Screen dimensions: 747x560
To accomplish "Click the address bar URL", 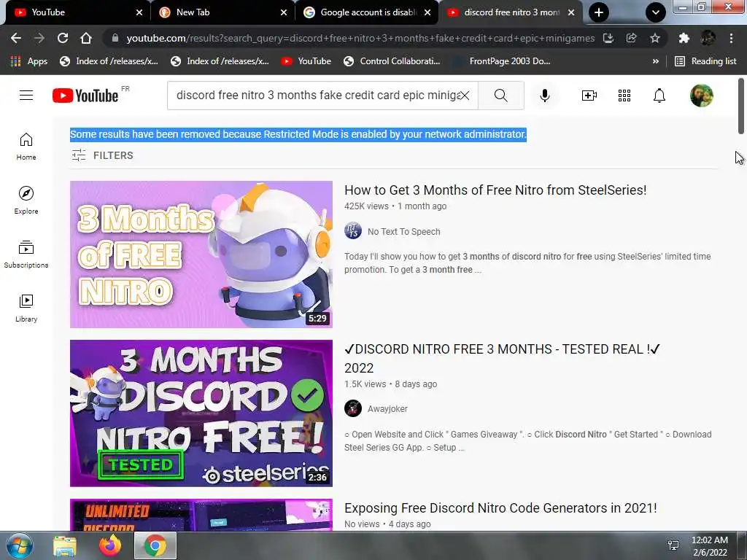I will (360, 38).
